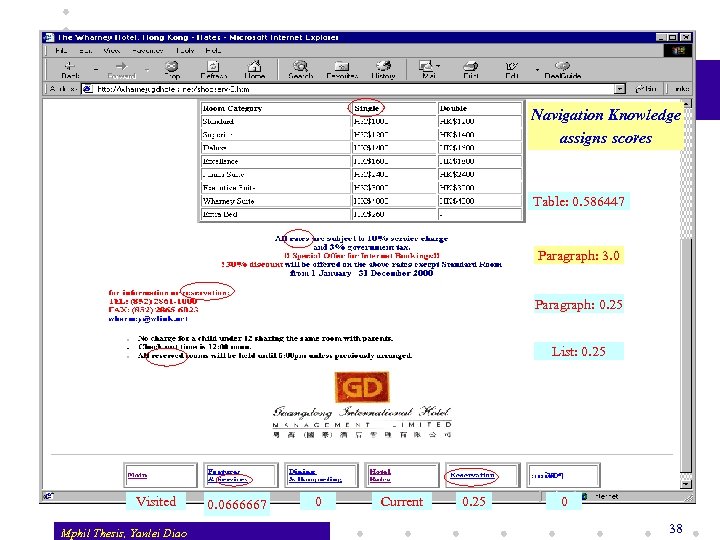The width and height of the screenshot is (720, 540).
Task: Click the "TEL: (852) 2861-1000" line
Action: [152, 301]
